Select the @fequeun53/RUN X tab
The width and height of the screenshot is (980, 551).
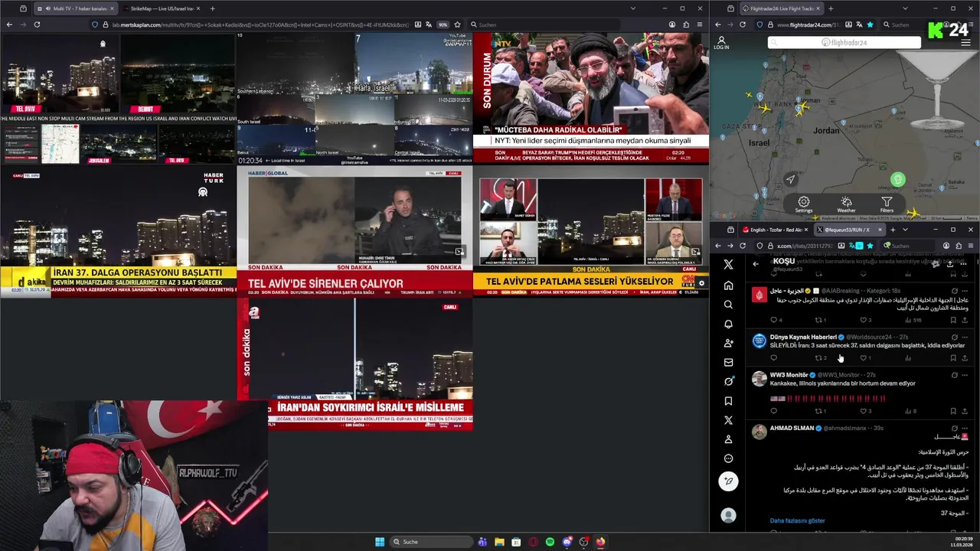pos(848,230)
